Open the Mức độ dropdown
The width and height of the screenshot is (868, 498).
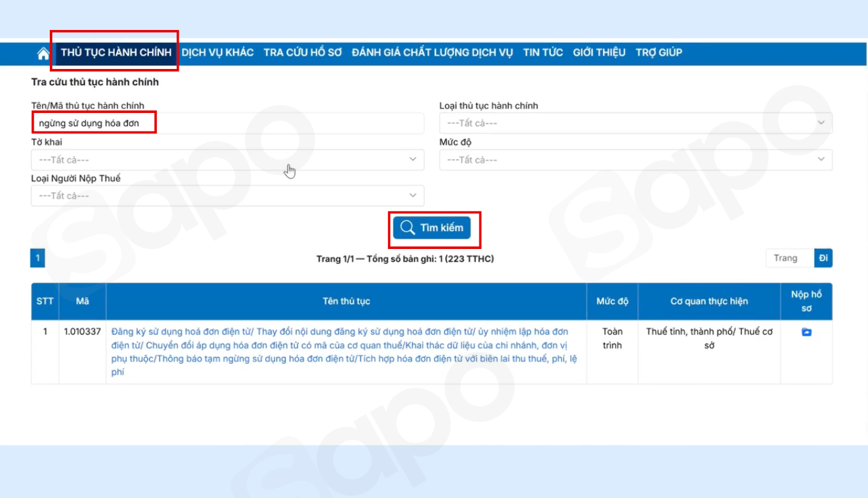coord(635,160)
